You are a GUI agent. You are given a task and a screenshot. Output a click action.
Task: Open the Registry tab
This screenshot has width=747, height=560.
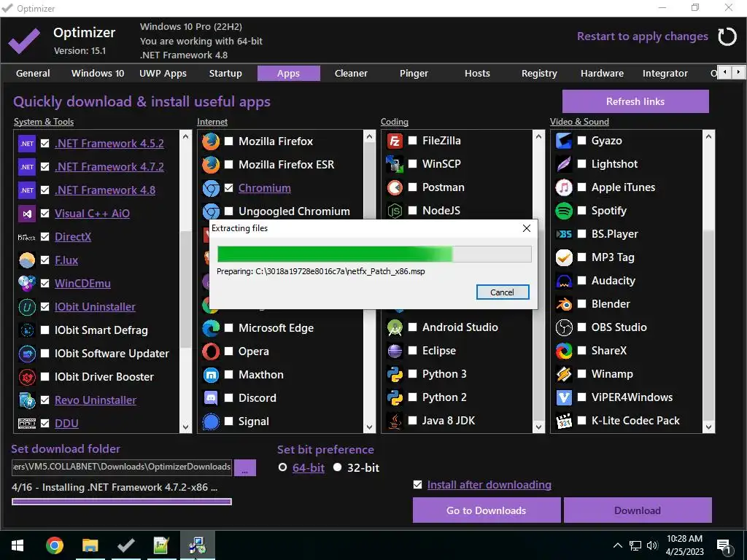[x=539, y=74]
